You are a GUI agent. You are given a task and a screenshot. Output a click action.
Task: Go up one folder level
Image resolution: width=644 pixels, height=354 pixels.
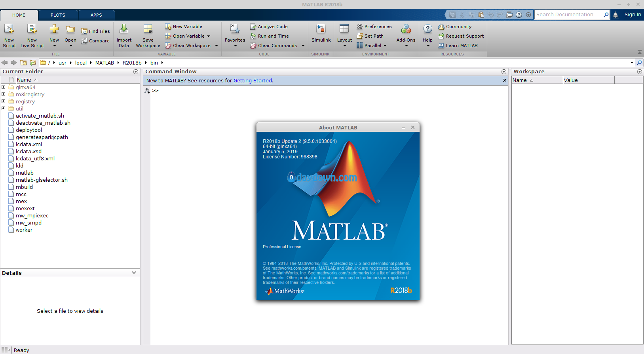(23, 63)
